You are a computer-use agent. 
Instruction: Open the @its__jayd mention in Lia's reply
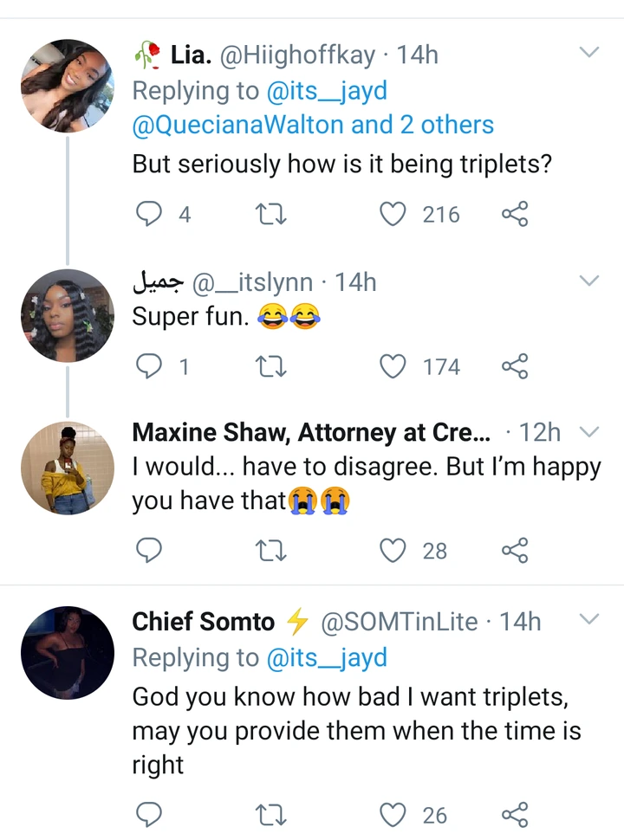coord(327,90)
